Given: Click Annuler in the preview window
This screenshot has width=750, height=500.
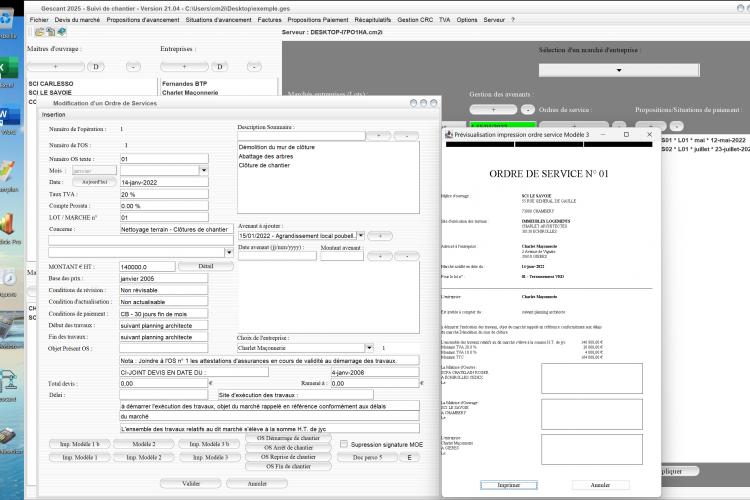Looking at the screenshot, I should point(600,485).
